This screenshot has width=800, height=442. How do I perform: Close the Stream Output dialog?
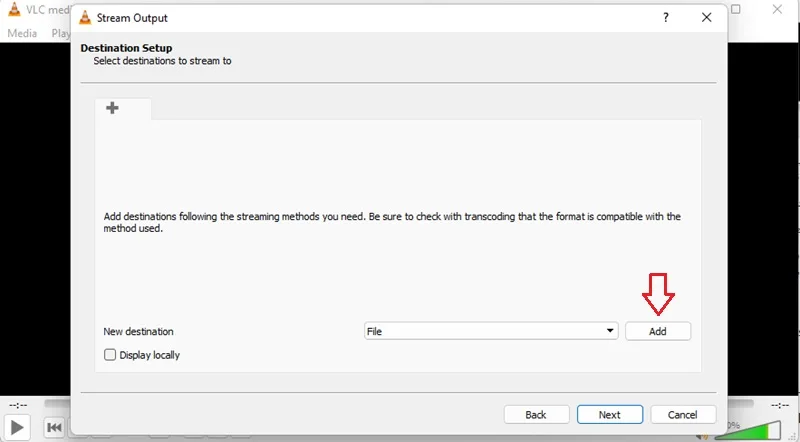tap(706, 17)
